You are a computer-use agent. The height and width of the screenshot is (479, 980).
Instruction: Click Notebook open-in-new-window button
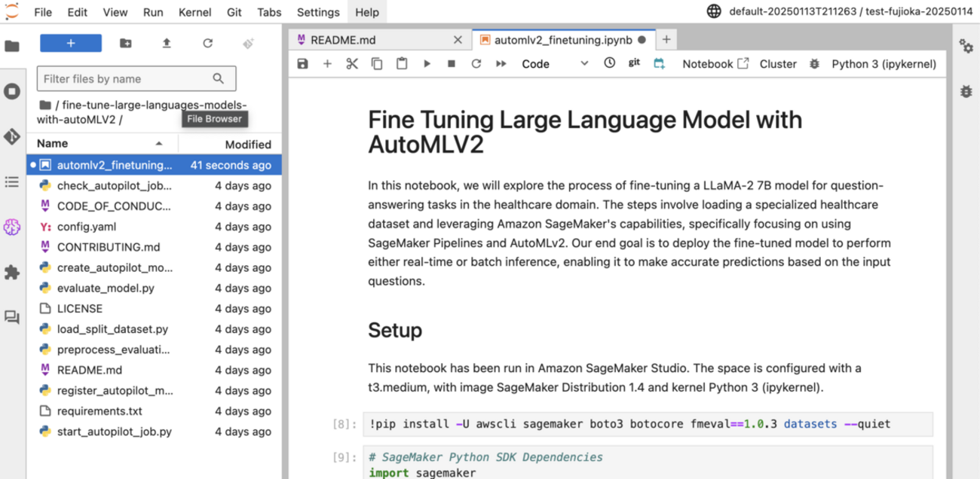[715, 64]
